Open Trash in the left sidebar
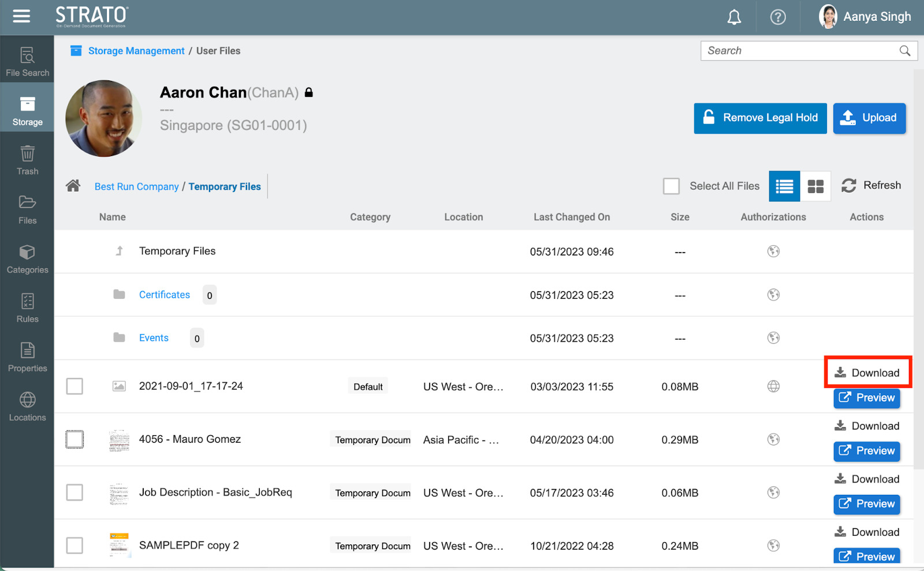The height and width of the screenshot is (571, 924). [x=27, y=161]
